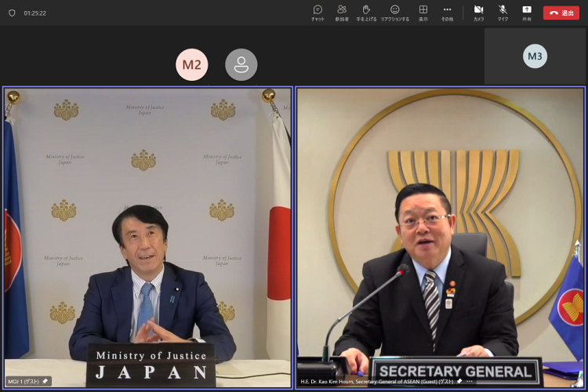Select the Ministry of Justice Japan video

point(147,238)
